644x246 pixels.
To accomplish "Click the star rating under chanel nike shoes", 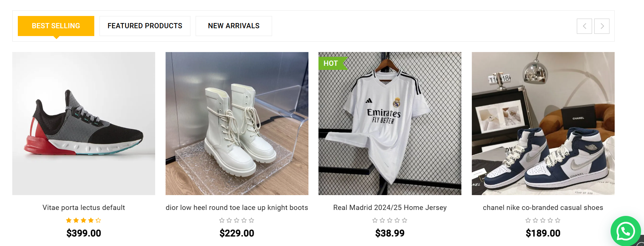I will pos(543,220).
